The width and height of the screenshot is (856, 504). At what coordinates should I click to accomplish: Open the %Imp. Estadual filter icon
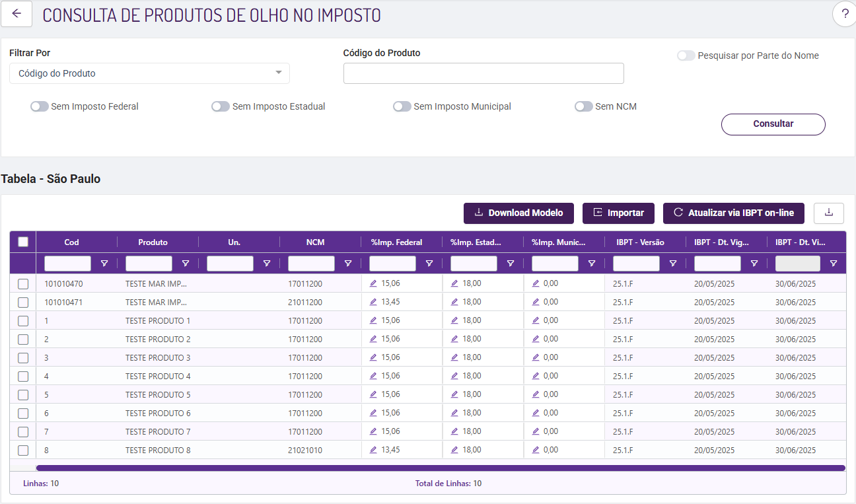pyautogui.click(x=511, y=264)
